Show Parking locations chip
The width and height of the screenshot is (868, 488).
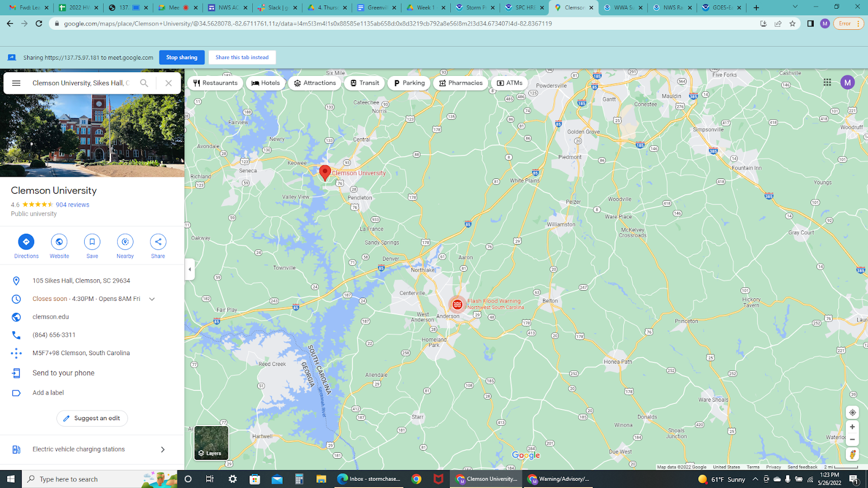409,83
